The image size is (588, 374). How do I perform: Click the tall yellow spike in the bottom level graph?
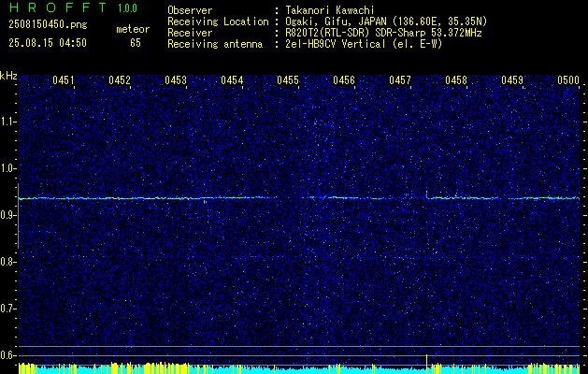tap(426, 363)
